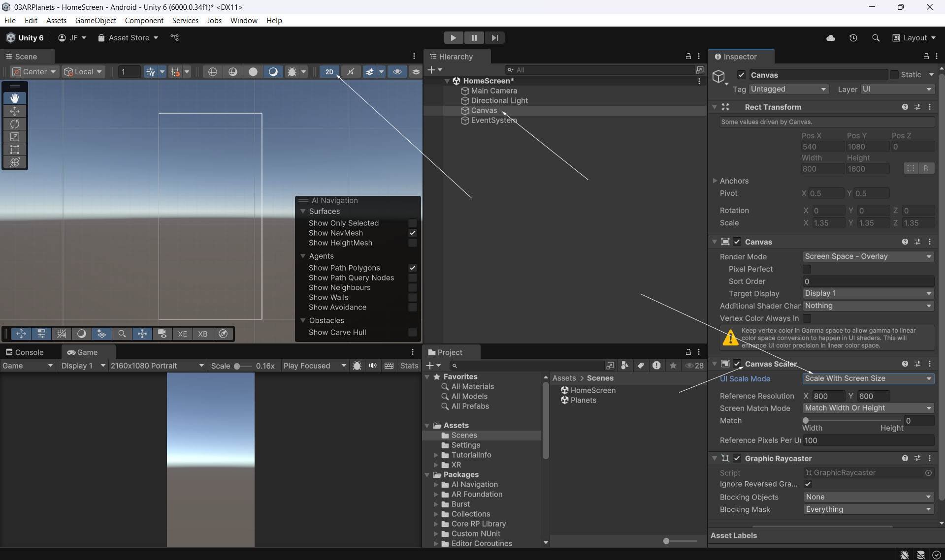Adjust the Match Width Height slider
The image size is (945, 560).
tap(806, 421)
